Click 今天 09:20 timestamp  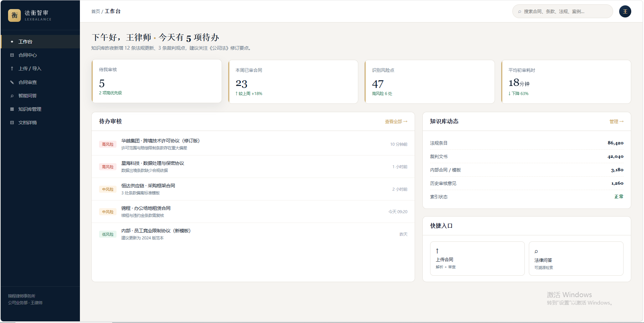pos(398,212)
